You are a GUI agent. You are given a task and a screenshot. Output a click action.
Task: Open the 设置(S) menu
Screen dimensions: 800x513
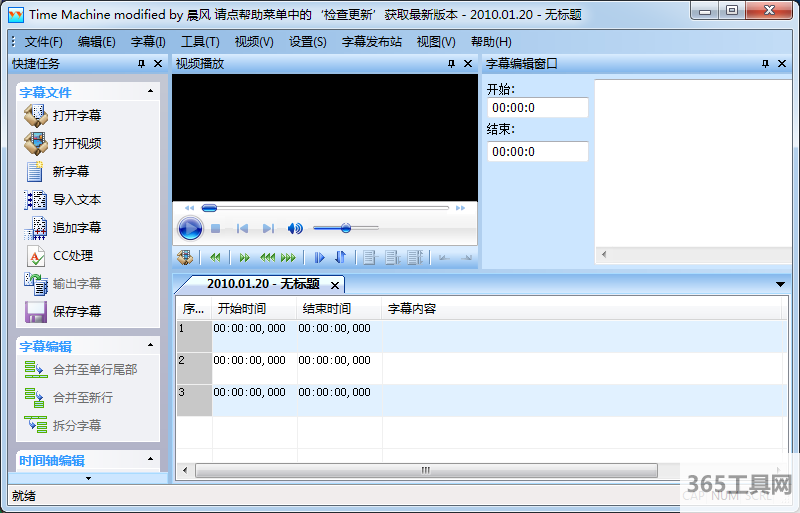(308, 42)
